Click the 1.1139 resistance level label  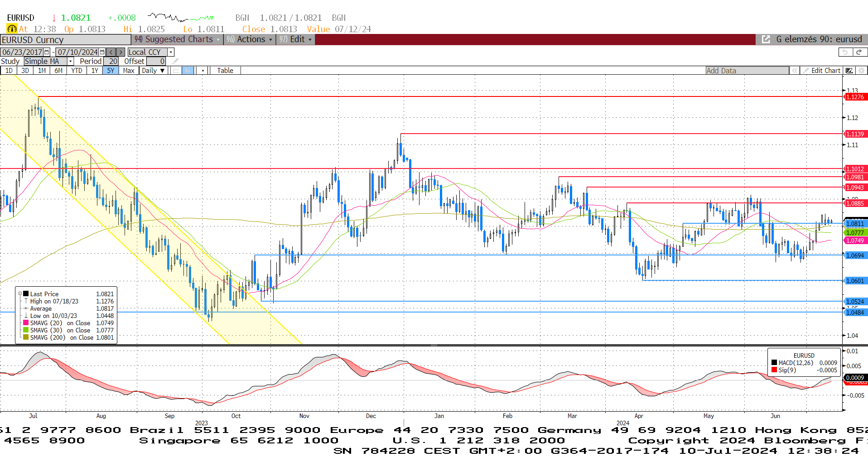click(855, 134)
